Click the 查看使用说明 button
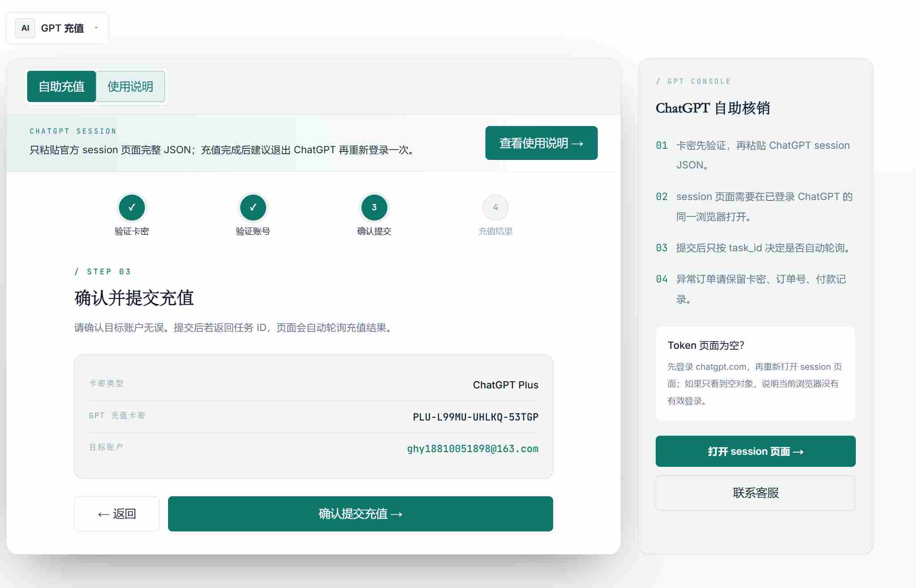The image size is (916, 588). point(541,143)
